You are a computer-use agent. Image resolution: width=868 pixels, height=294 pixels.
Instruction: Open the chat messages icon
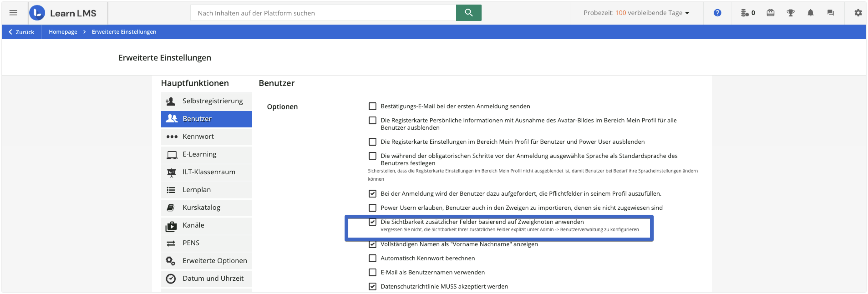point(830,13)
